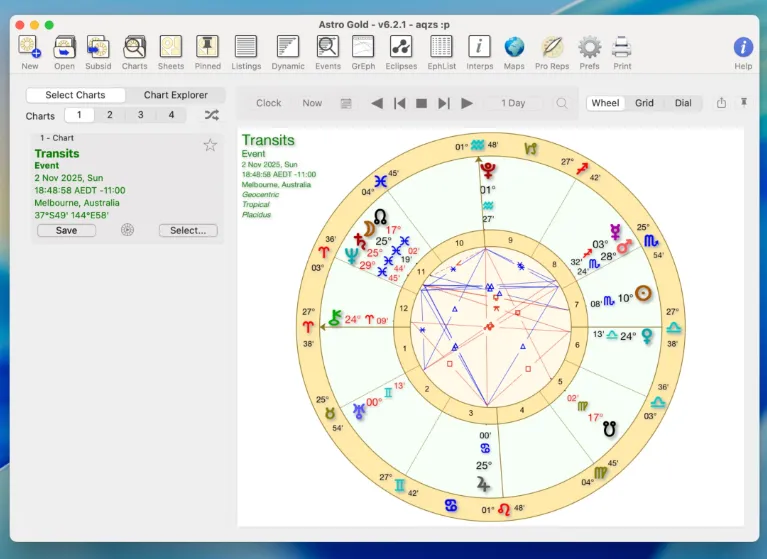Play forward with the right arrow

click(x=467, y=103)
